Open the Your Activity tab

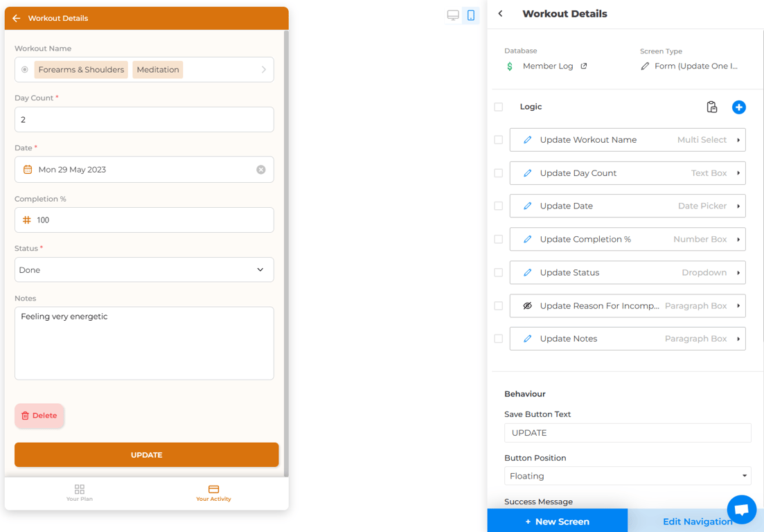pos(213,493)
